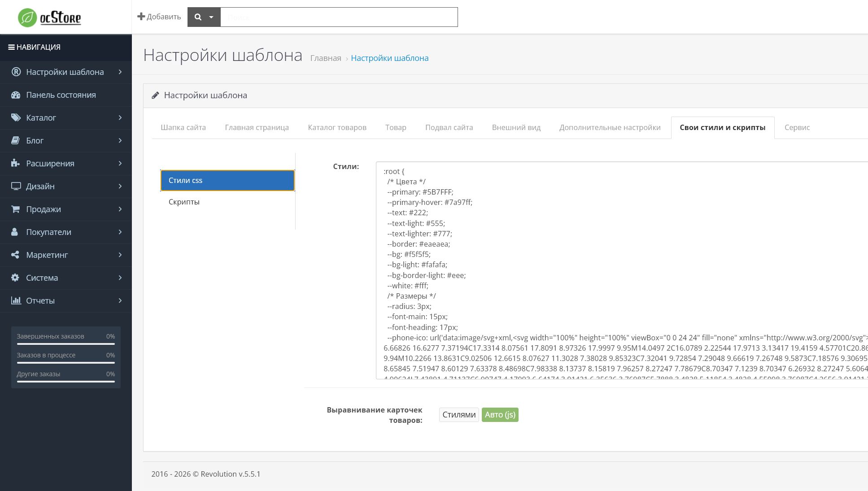This screenshot has height=491, width=868.
Task: Expand the Отчеты menu chevron
Action: pyautogui.click(x=120, y=300)
